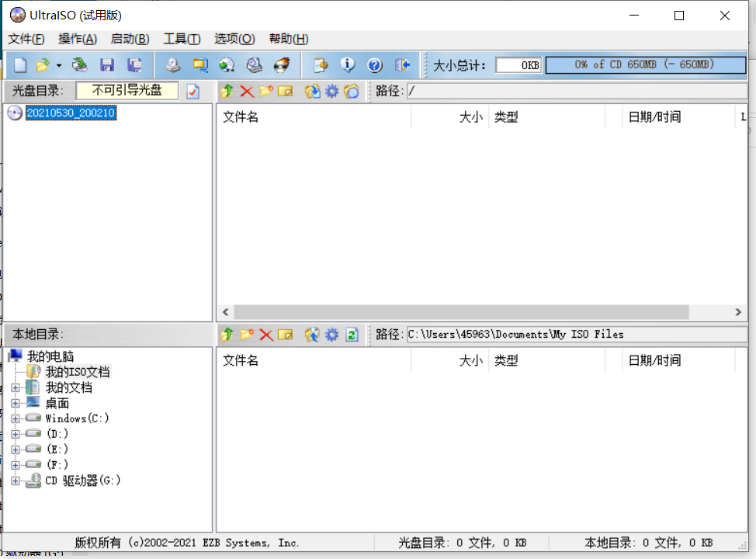Expand the Windows(C:) drive node

pyautogui.click(x=16, y=418)
